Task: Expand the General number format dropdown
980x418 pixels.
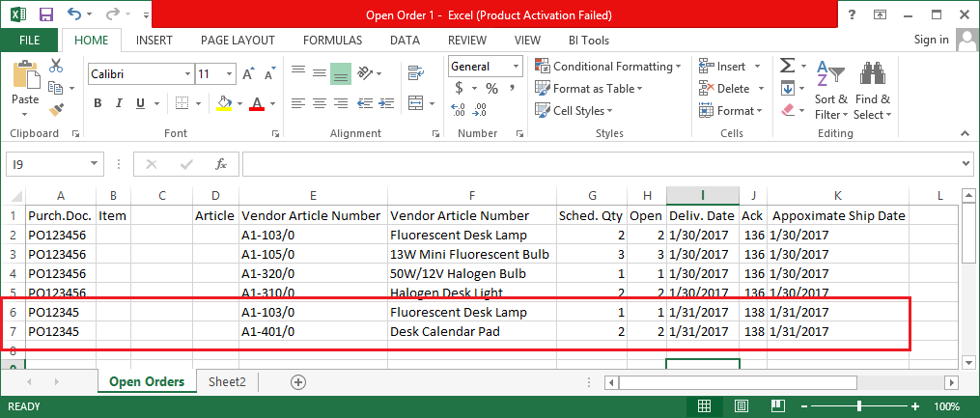Action: 516,67
